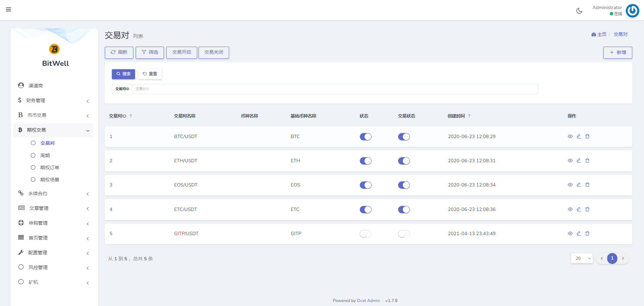Image resolution: width=644 pixels, height=306 pixels.
Task: Open the page size dropdown
Action: click(582, 258)
